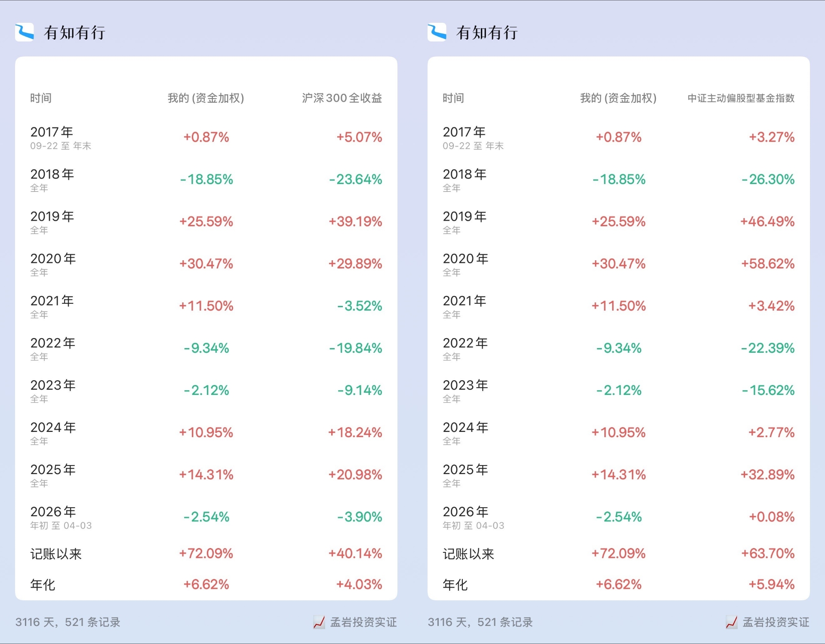Click the +5.94% annualized return value
The width and height of the screenshot is (825, 644).
(x=771, y=584)
